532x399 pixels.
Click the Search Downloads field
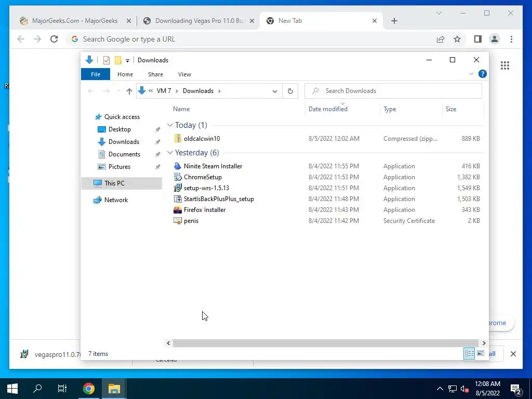(x=393, y=91)
